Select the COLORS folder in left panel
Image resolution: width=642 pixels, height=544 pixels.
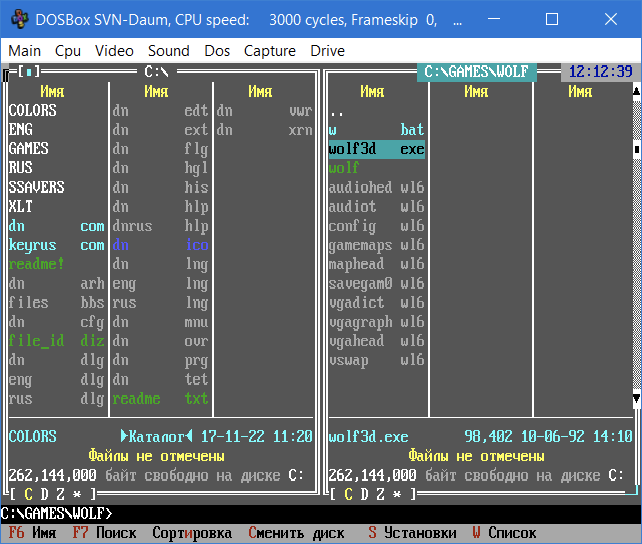[57, 111]
